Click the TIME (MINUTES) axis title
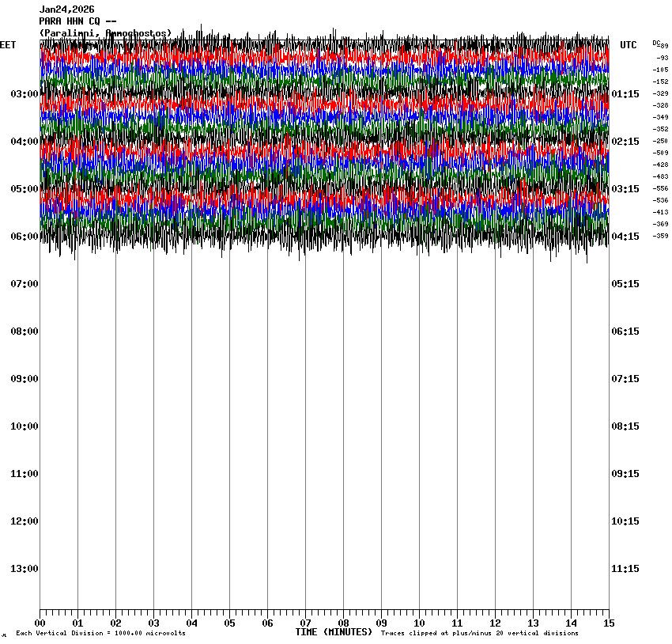 point(334,632)
